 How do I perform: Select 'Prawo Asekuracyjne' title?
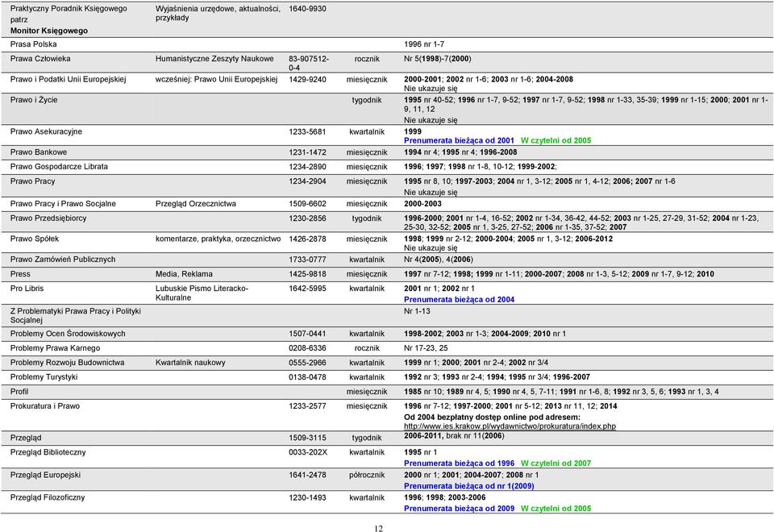coord(47,131)
